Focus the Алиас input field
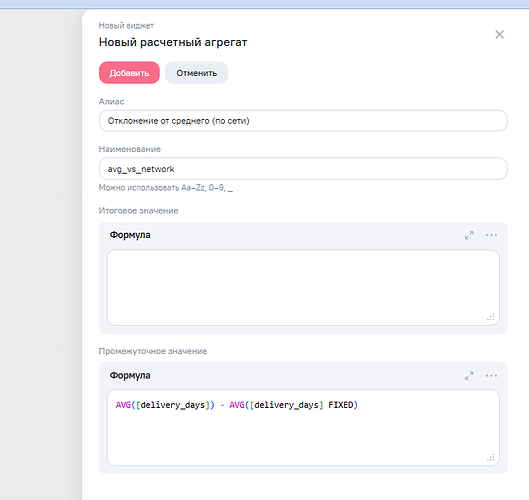 point(303,121)
